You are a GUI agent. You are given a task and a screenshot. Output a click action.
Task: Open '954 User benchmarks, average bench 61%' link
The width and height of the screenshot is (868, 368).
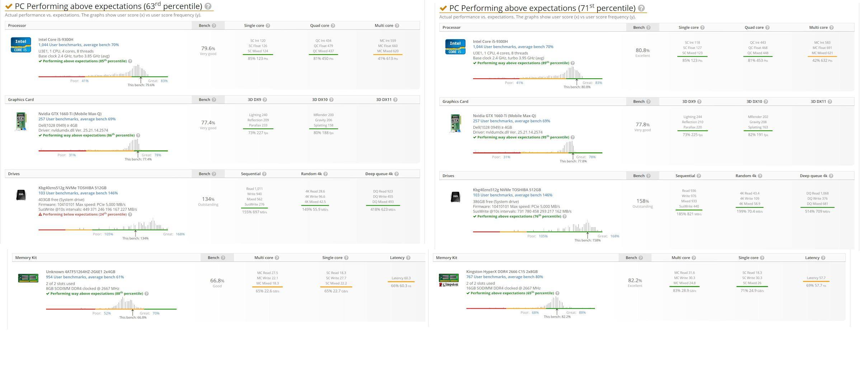(85, 277)
